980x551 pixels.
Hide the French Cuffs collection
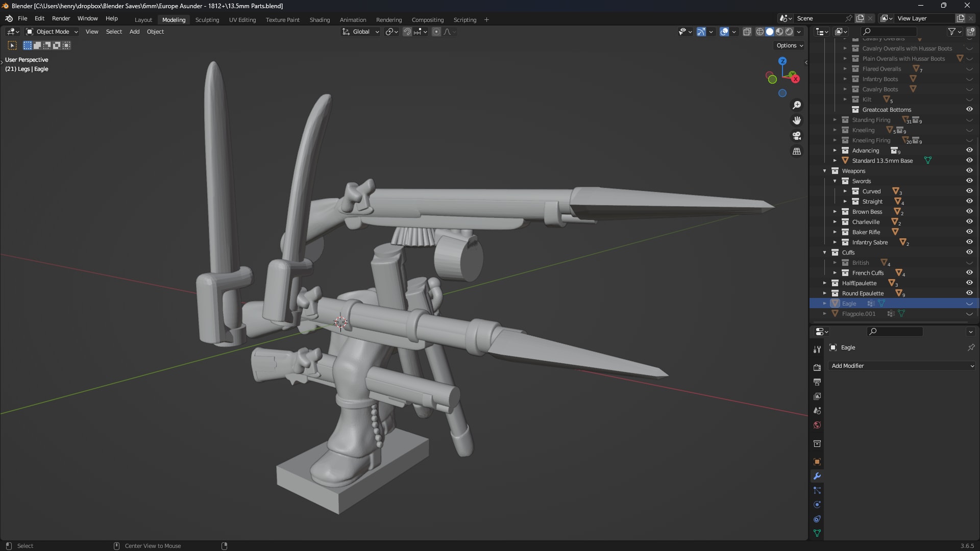[969, 272]
